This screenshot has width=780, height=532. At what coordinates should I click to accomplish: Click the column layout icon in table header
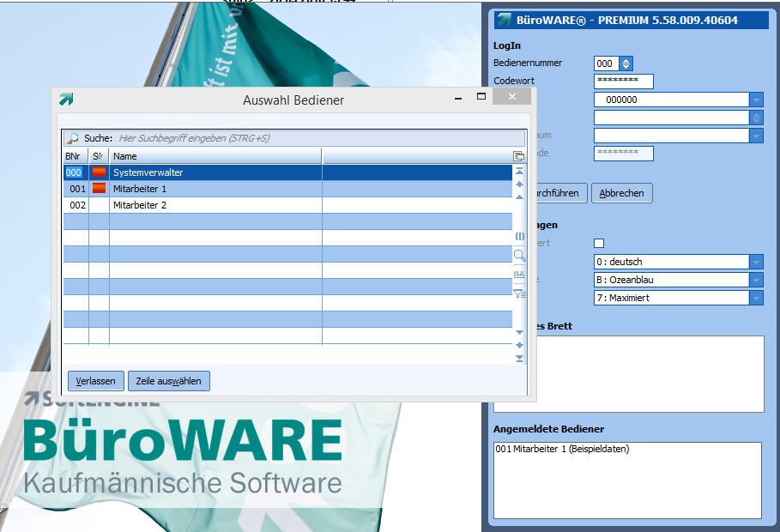518,156
